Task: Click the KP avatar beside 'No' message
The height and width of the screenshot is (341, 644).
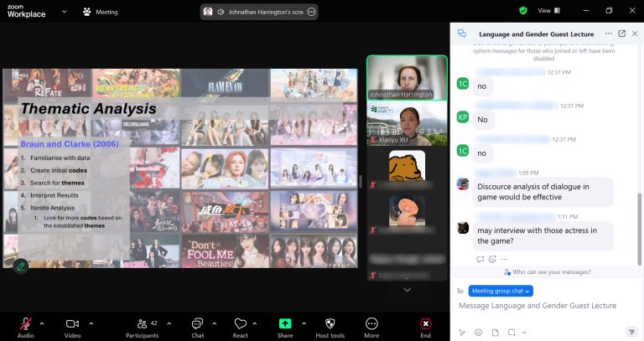Action: coord(463,117)
